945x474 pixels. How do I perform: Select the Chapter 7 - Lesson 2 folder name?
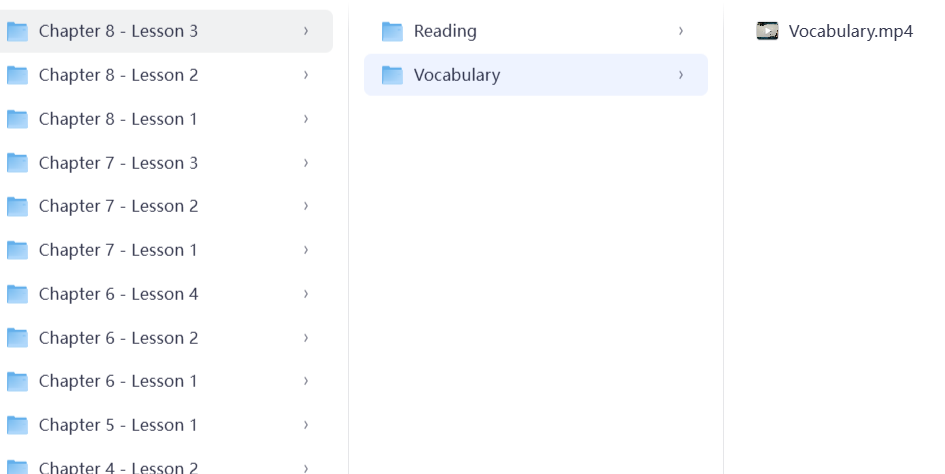pyautogui.click(x=118, y=206)
